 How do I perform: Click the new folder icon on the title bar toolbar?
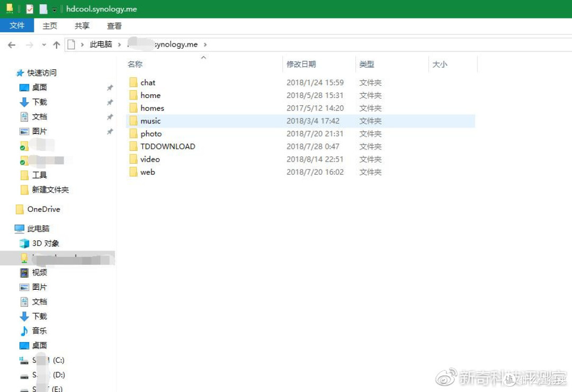coord(8,8)
